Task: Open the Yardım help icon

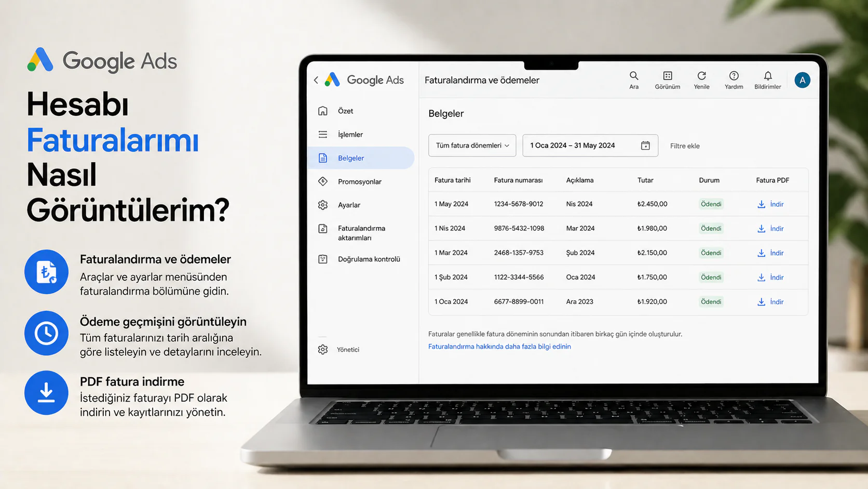Action: 734,76
